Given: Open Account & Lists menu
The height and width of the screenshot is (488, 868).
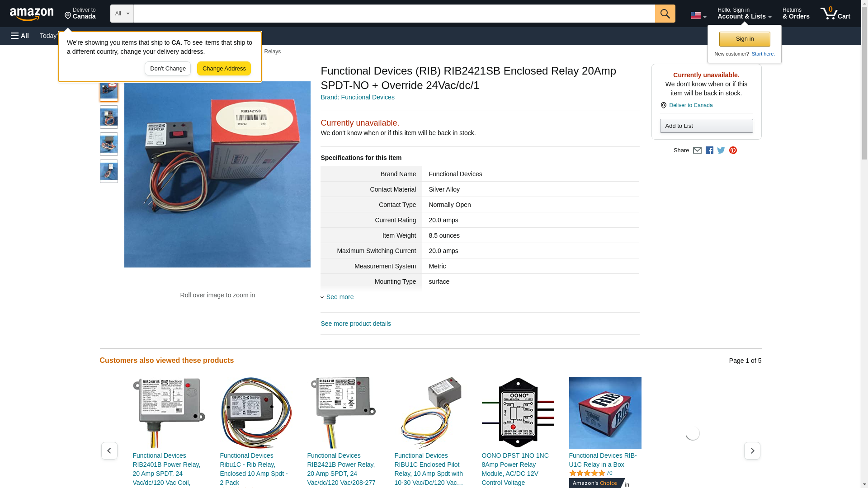Looking at the screenshot, I should pyautogui.click(x=744, y=14).
